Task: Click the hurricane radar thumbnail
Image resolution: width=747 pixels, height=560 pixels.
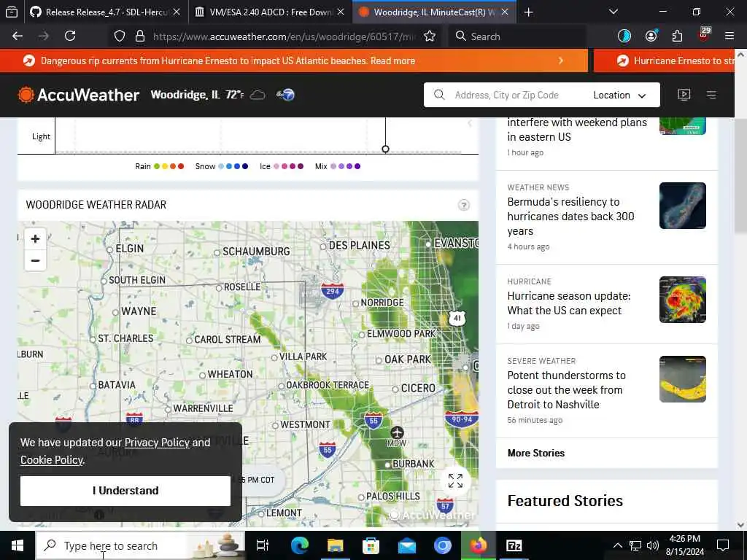Action: pyautogui.click(x=683, y=300)
